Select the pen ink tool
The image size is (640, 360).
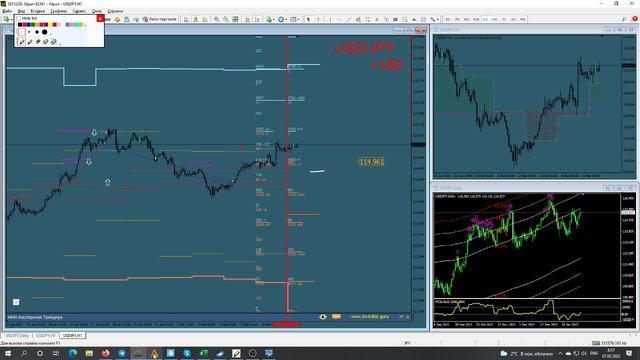[22, 42]
